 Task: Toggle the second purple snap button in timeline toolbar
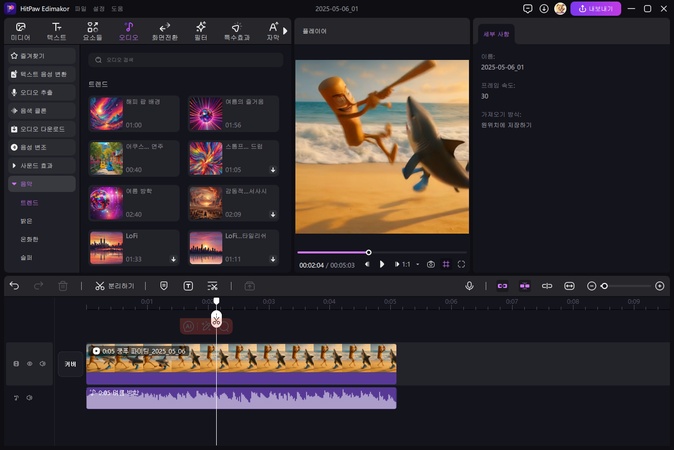click(x=524, y=286)
